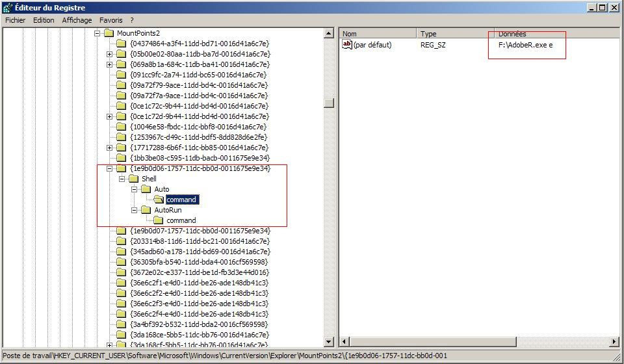
Task: Click the string value icon of (par défaut)
Action: (x=347, y=45)
